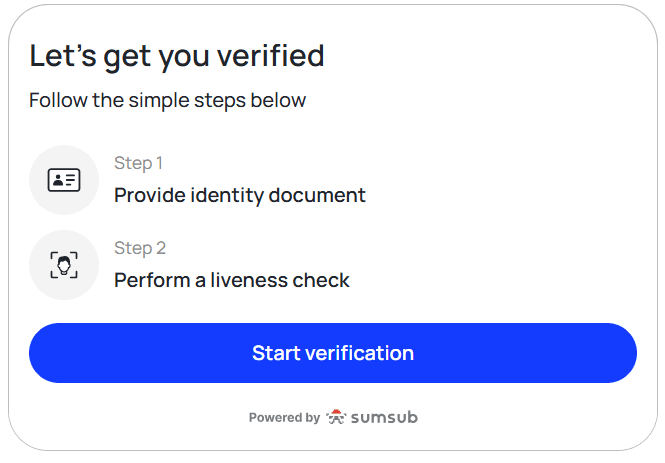Click the word "verified" in the heading
Viewport: 665px width, 463px height.
click(274, 55)
